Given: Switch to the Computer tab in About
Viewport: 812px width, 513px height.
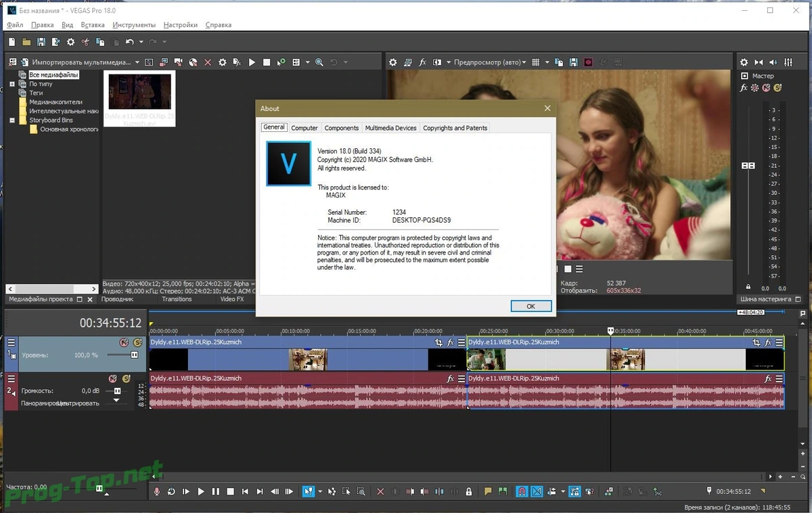Looking at the screenshot, I should click(304, 128).
